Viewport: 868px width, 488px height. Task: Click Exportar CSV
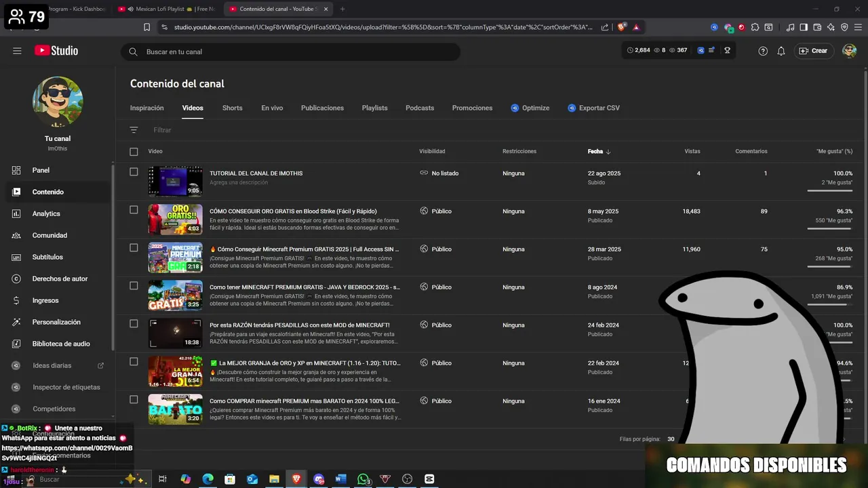(x=593, y=108)
